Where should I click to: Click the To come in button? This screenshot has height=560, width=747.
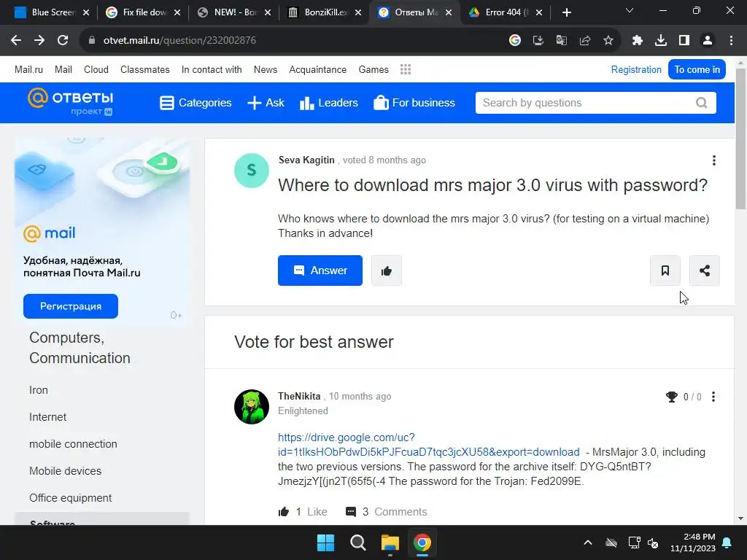[697, 69]
